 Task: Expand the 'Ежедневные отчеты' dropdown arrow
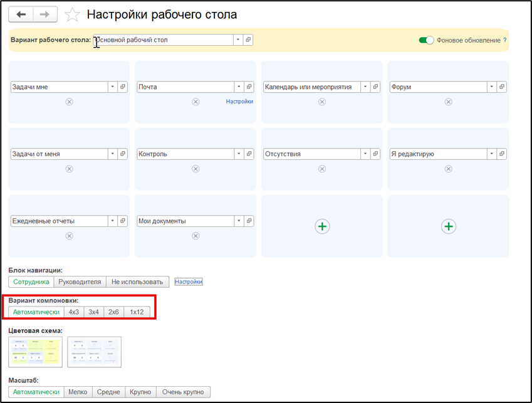coord(113,221)
